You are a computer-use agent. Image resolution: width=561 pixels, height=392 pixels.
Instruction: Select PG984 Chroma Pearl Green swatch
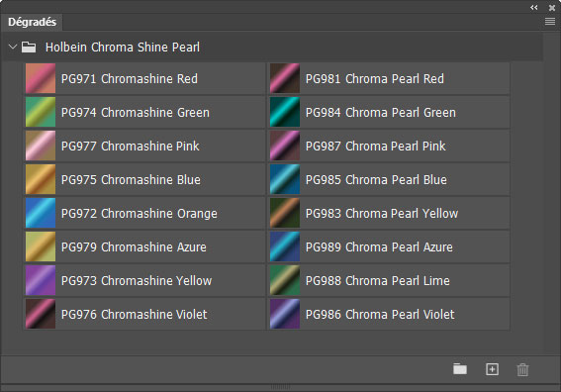[285, 112]
